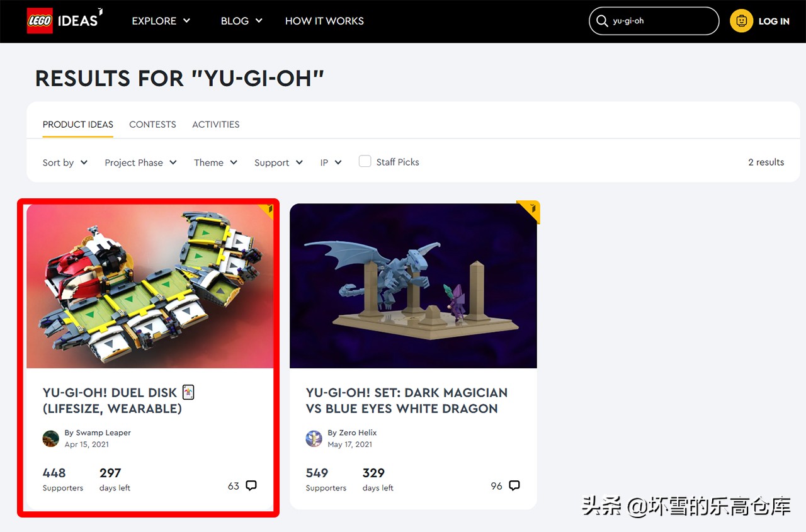Click Zero Helix's profile avatar
Screen dimensions: 806x532
(314, 438)
